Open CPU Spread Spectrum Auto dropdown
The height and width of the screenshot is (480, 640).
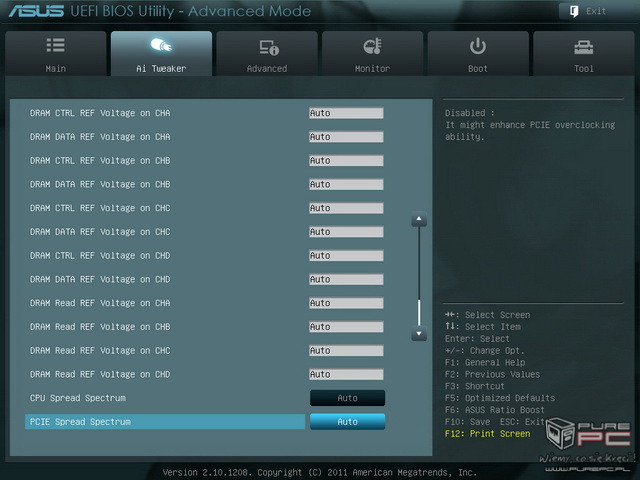click(x=347, y=398)
